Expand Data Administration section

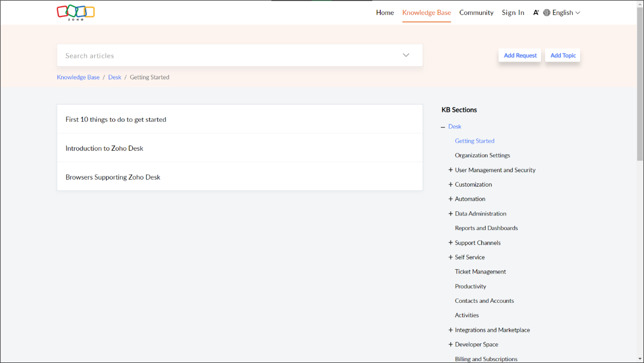click(x=450, y=213)
